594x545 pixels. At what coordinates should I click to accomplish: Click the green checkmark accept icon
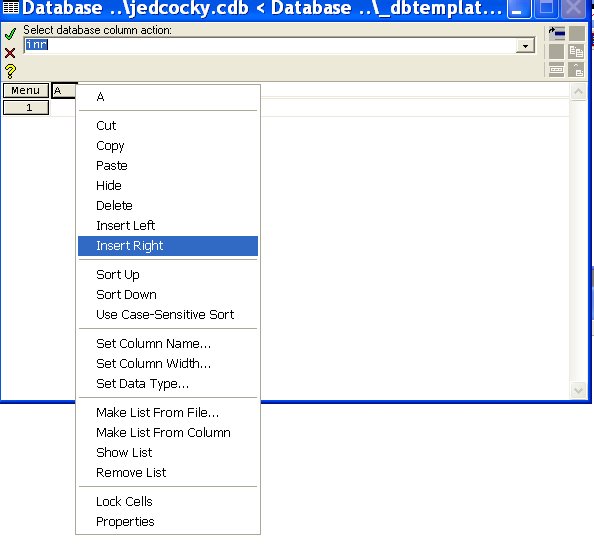pyautogui.click(x=10, y=34)
